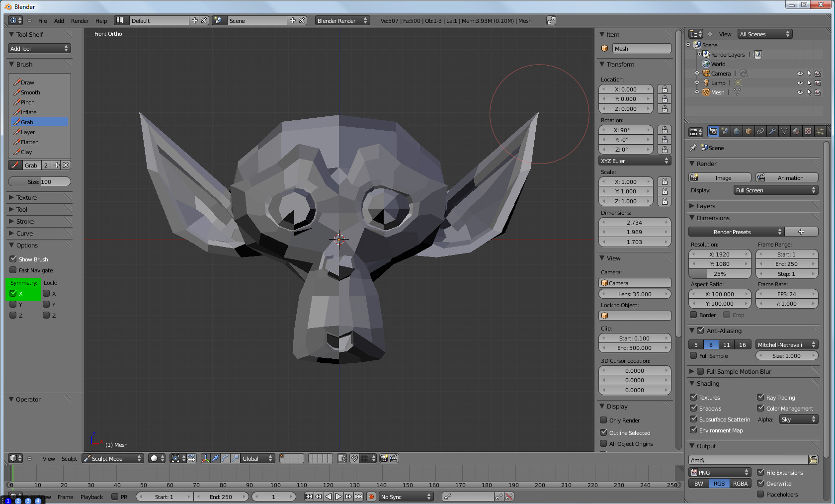Viewport: 835px width, 504px height.
Task: Open the Render Presets dropdown
Action: 736,232
